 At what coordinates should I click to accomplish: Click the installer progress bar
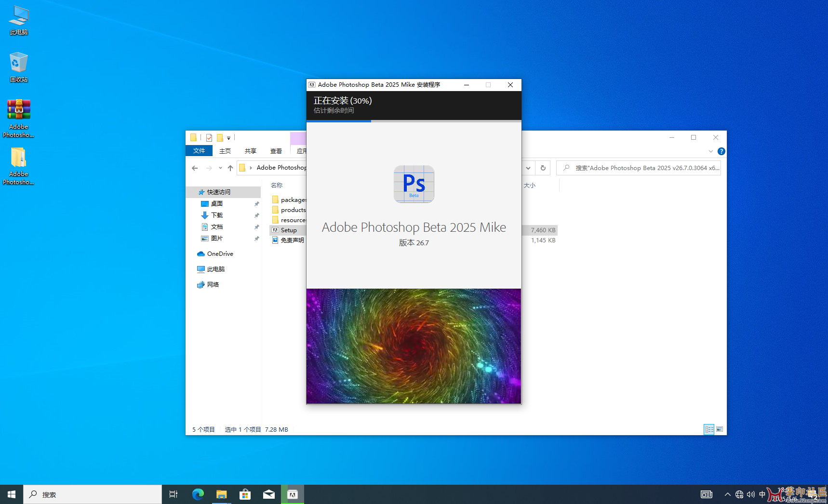[414, 121]
